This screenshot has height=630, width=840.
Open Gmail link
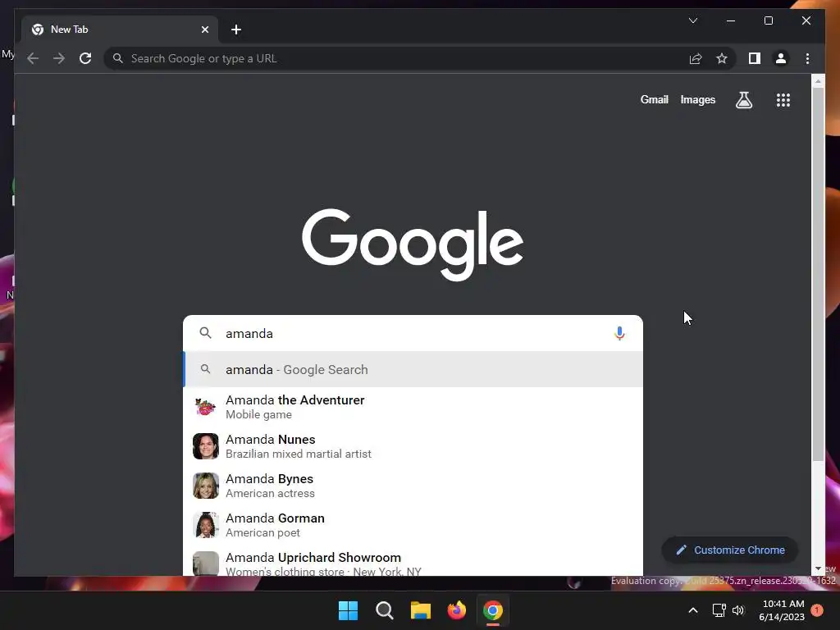(x=654, y=99)
